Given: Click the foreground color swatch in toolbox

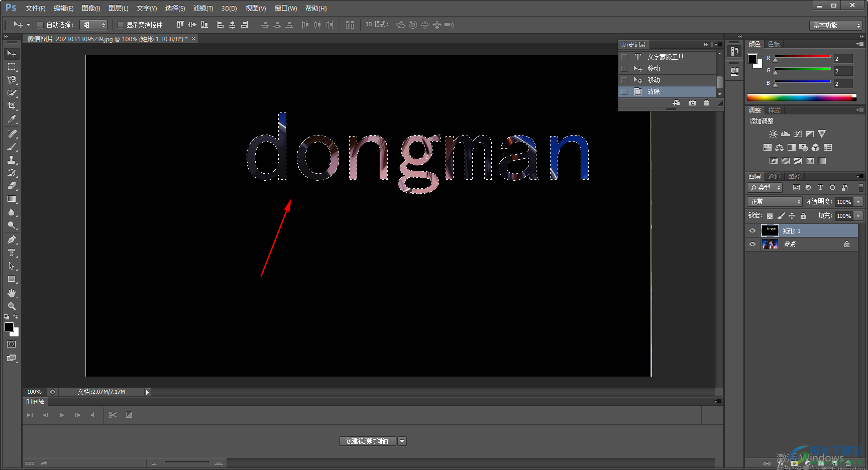Looking at the screenshot, I should pos(9,327).
